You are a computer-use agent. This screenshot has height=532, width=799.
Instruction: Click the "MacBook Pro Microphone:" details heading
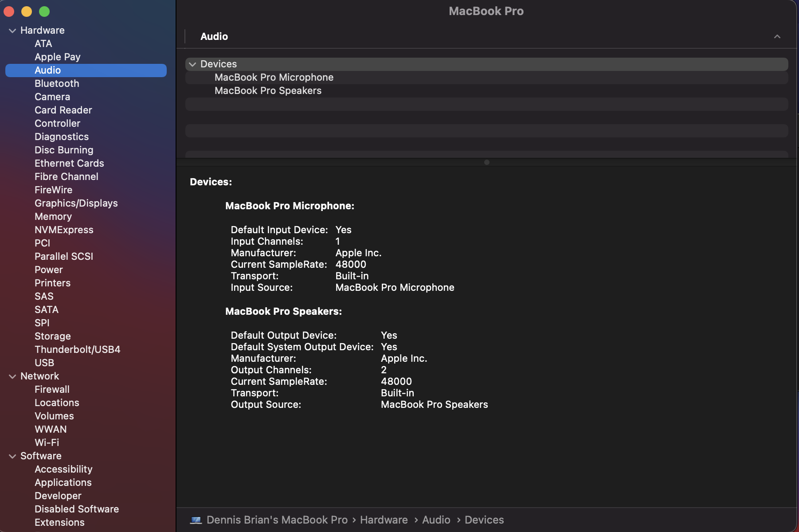[290, 206]
